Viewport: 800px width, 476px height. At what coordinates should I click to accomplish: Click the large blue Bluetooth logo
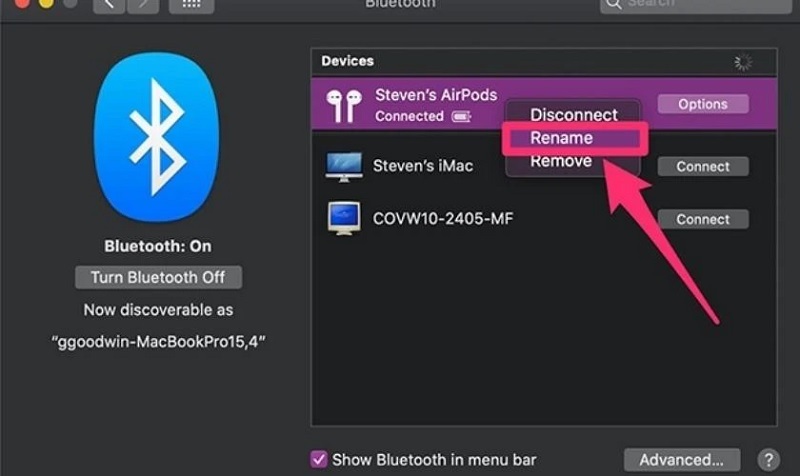click(156, 137)
